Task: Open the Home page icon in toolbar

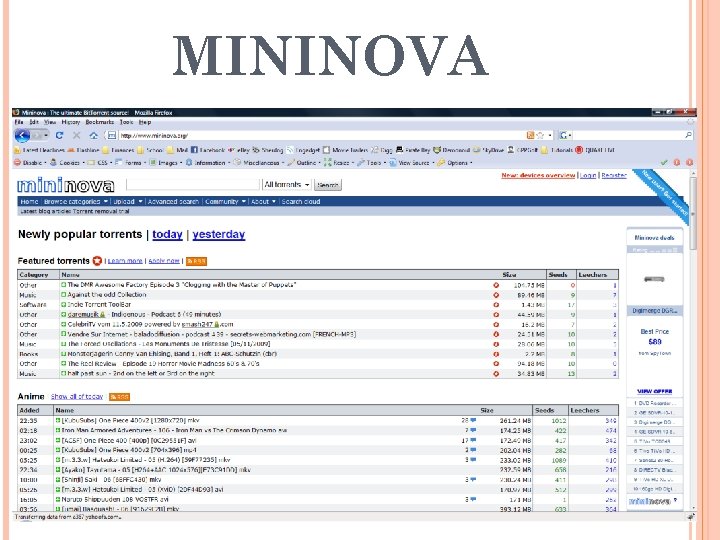Action: tap(94, 135)
